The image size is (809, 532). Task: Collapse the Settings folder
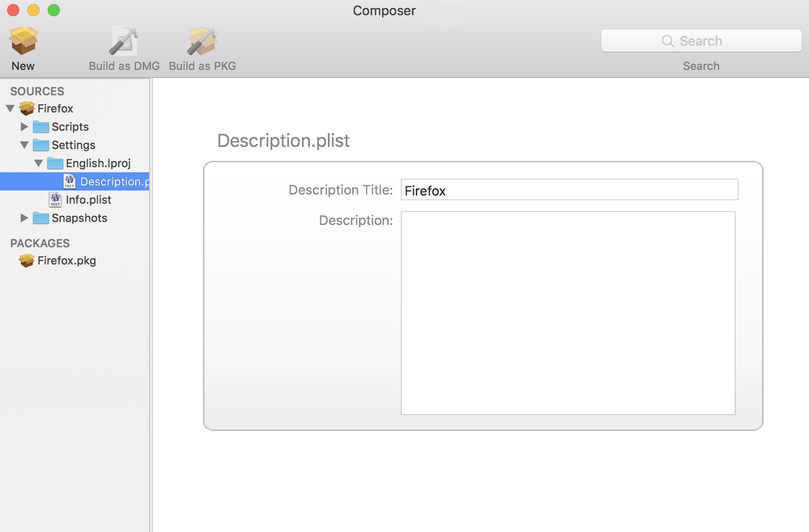(x=24, y=145)
